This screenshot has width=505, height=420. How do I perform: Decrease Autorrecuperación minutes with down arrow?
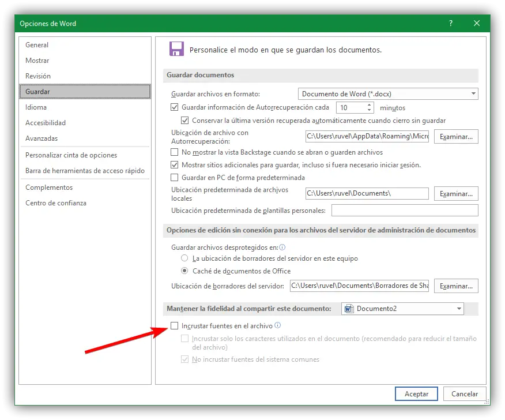point(369,110)
